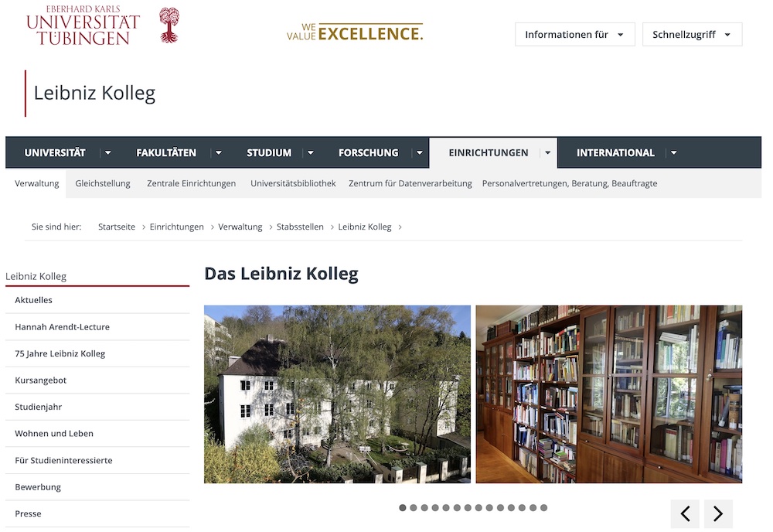This screenshot has height=532, width=773.
Task: Show next slideshow image with right arrow
Action: pos(718,513)
